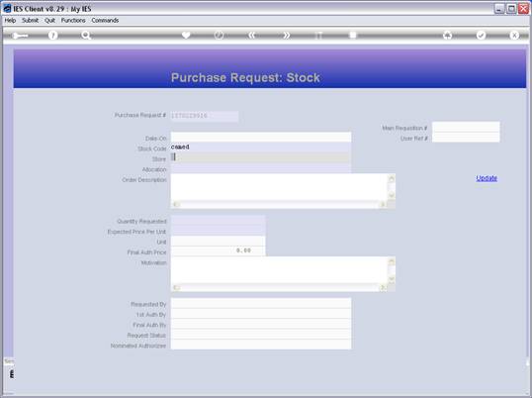The width and height of the screenshot is (532, 398).
Task: Click the Update link
Action: coord(487,178)
